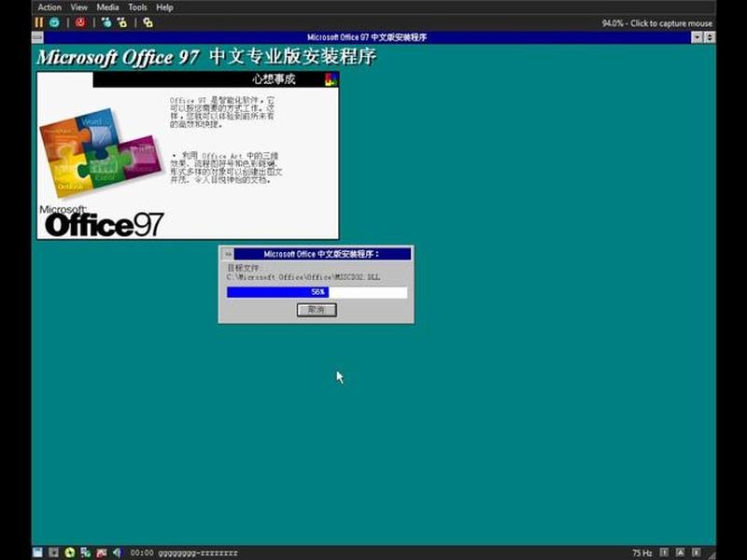Click the red ACPI shutdown toolbar icon
747x560 pixels.
[x=80, y=22]
